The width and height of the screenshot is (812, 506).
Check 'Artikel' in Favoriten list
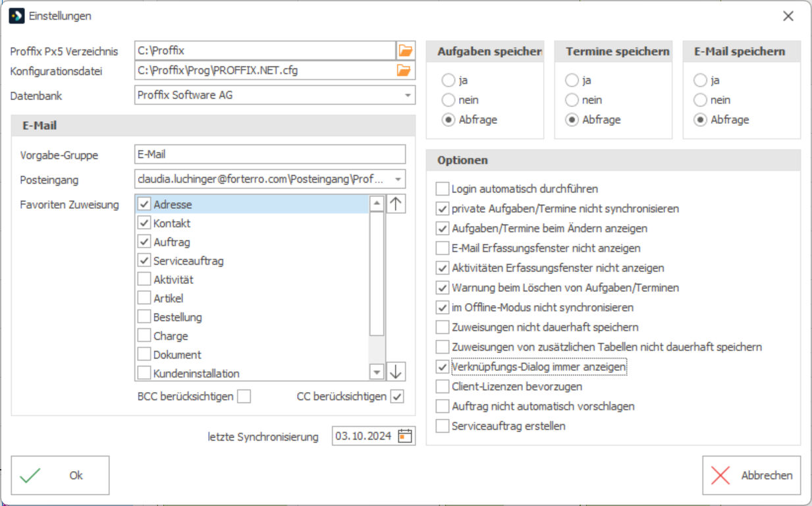144,298
